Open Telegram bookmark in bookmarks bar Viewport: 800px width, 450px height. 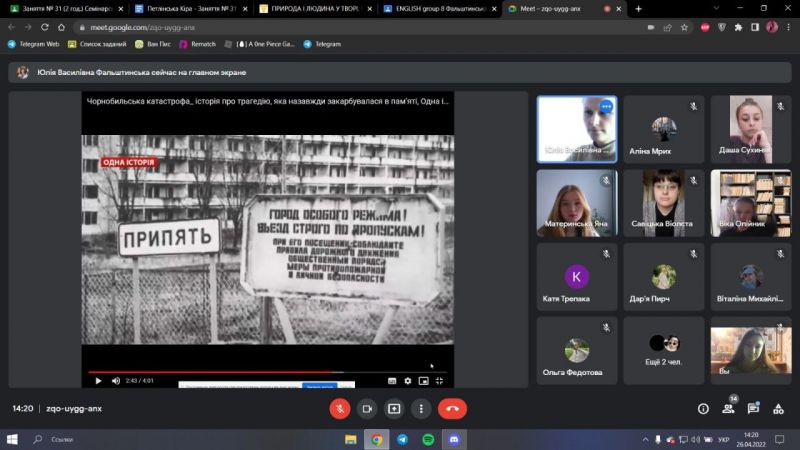(x=322, y=44)
